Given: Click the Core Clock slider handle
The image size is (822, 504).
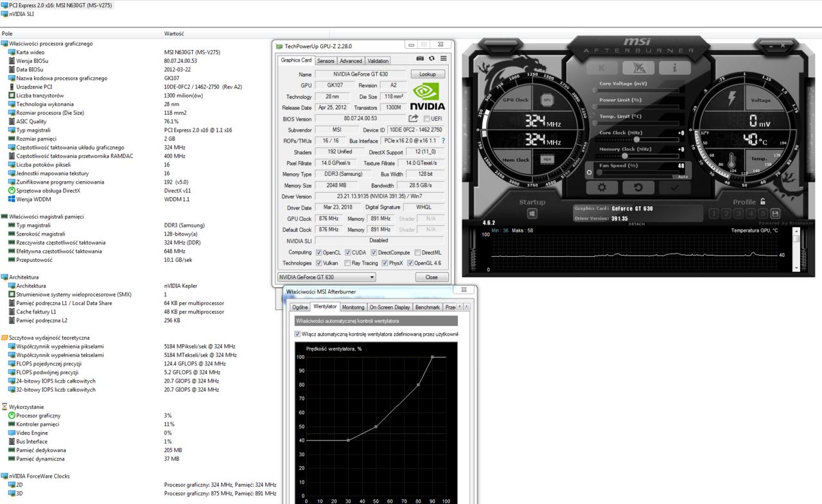Looking at the screenshot, I should click(636, 139).
